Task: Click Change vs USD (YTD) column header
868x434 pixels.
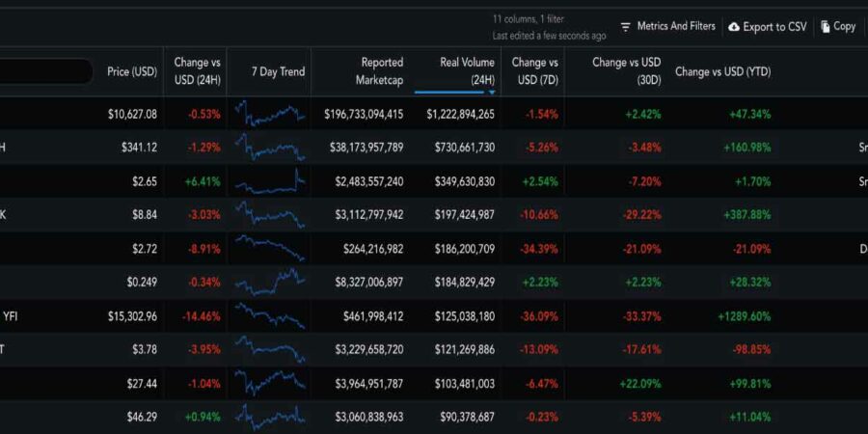Action: pyautogui.click(x=722, y=71)
